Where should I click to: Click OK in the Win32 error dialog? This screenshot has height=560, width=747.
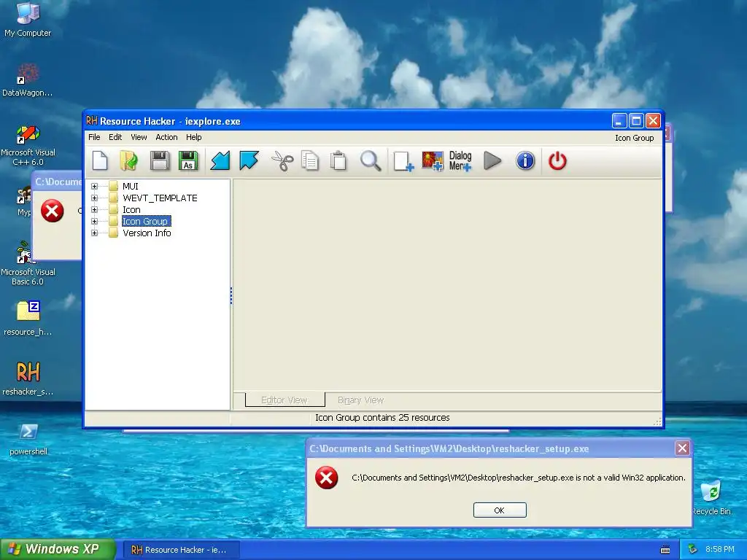pos(499,510)
